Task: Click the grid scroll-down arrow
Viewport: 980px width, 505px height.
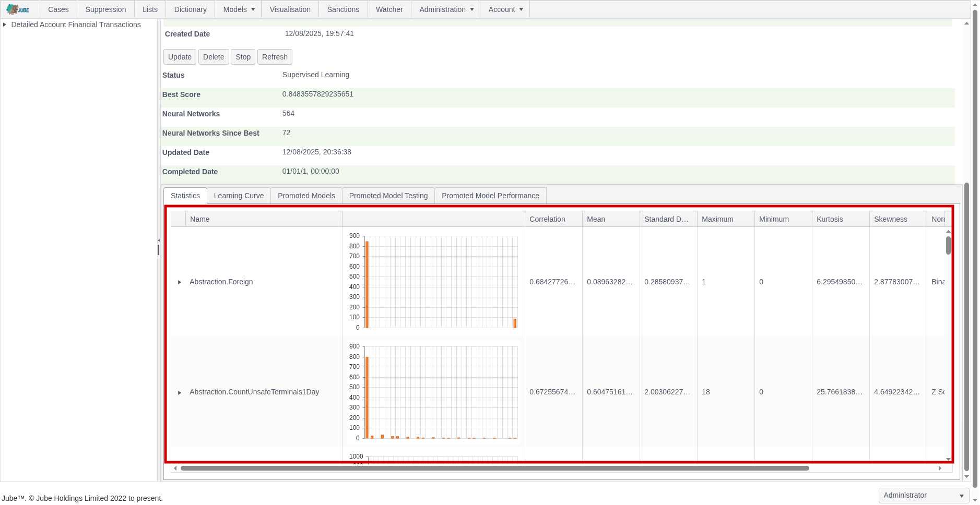Action: 948,460
